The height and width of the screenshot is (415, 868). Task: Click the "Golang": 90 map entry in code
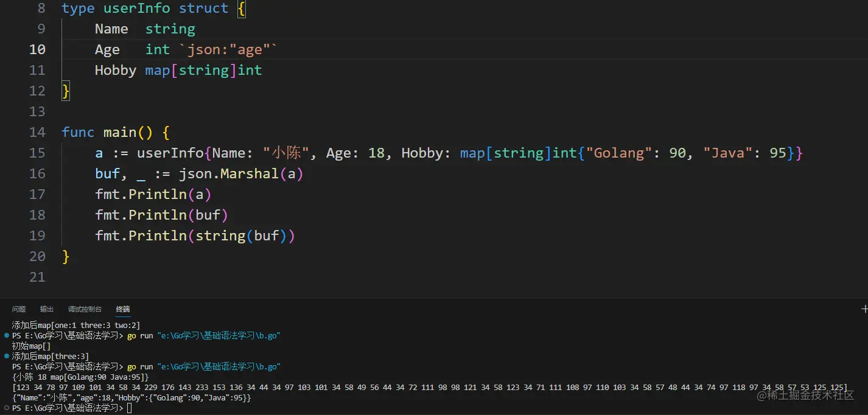636,153
